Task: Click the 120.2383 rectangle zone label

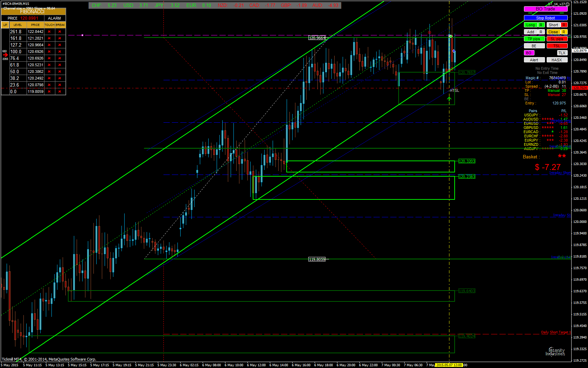Action: [x=467, y=177]
